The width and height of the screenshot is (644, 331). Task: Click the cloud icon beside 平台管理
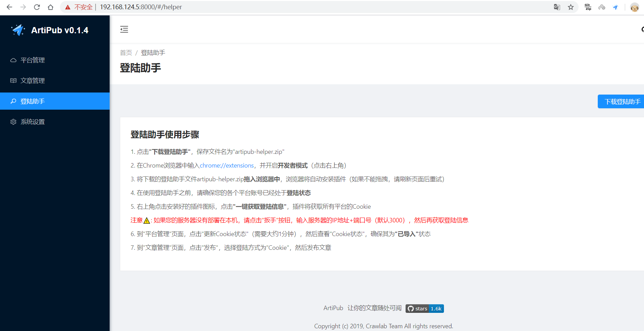[x=13, y=60]
